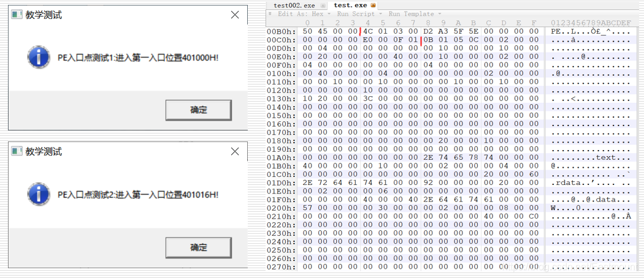Click hex byte C0 in row 0210h
This screenshot has width=644, height=278.
(x=534, y=217)
